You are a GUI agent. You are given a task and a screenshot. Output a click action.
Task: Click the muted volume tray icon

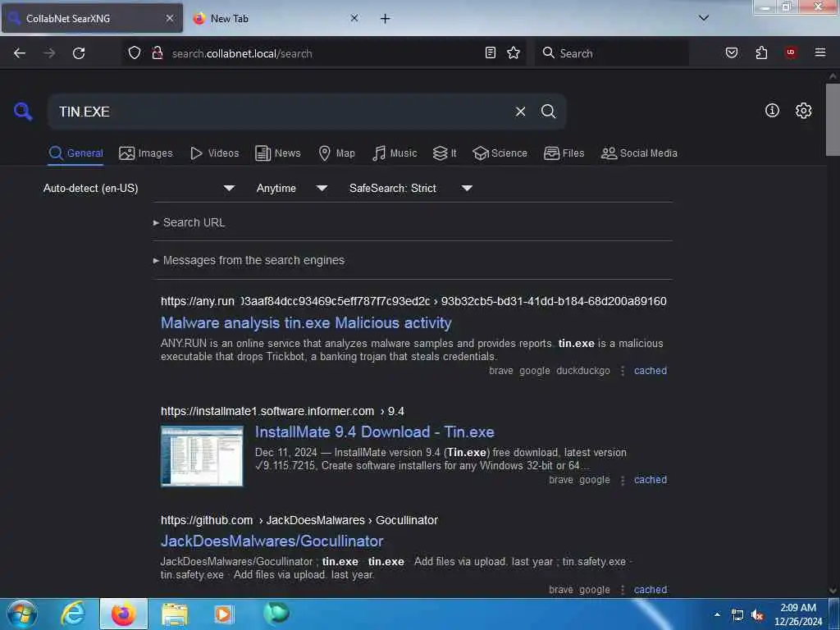tap(757, 615)
